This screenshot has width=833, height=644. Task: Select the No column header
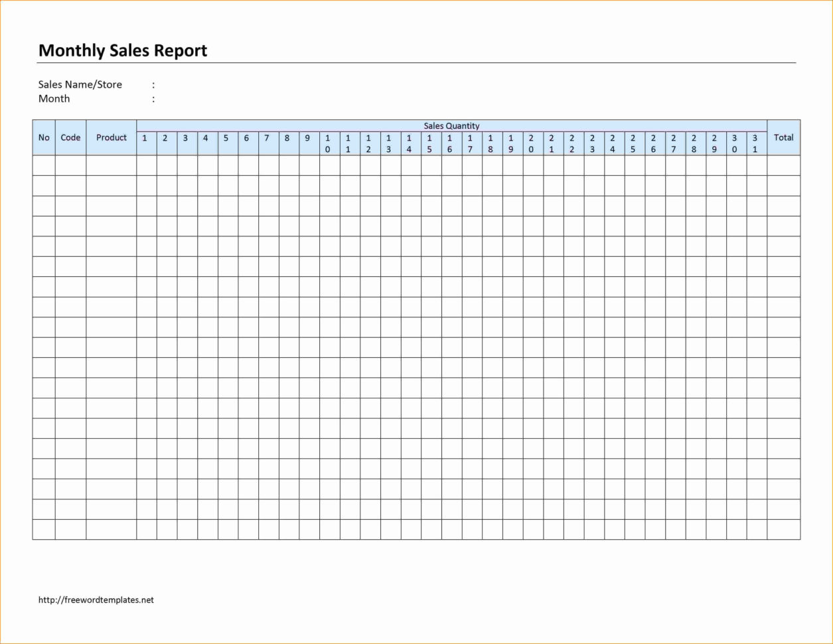pos(44,137)
